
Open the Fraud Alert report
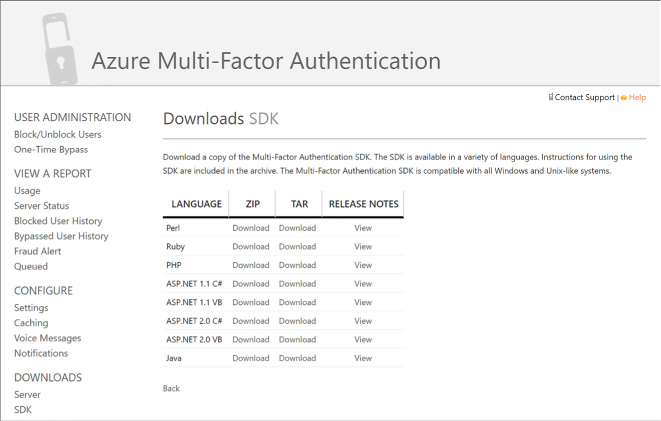click(38, 251)
